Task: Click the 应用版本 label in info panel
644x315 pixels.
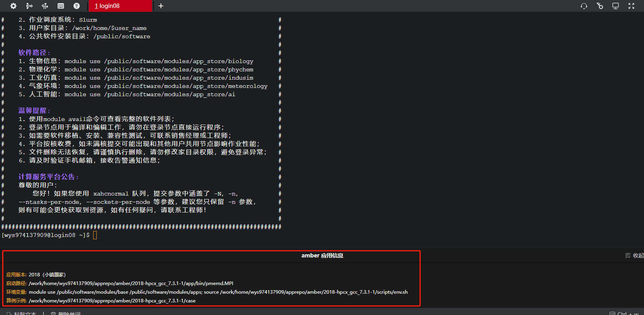Action: point(17,274)
